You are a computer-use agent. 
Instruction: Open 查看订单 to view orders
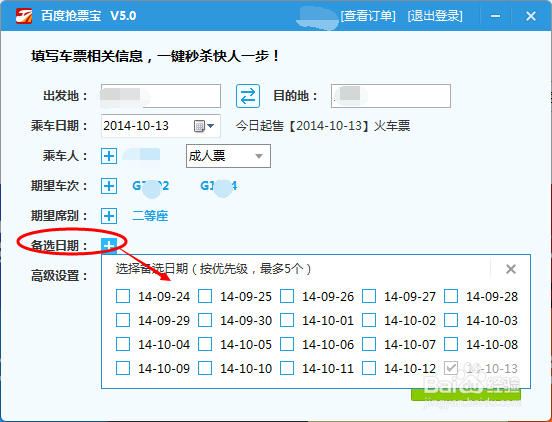(x=368, y=16)
